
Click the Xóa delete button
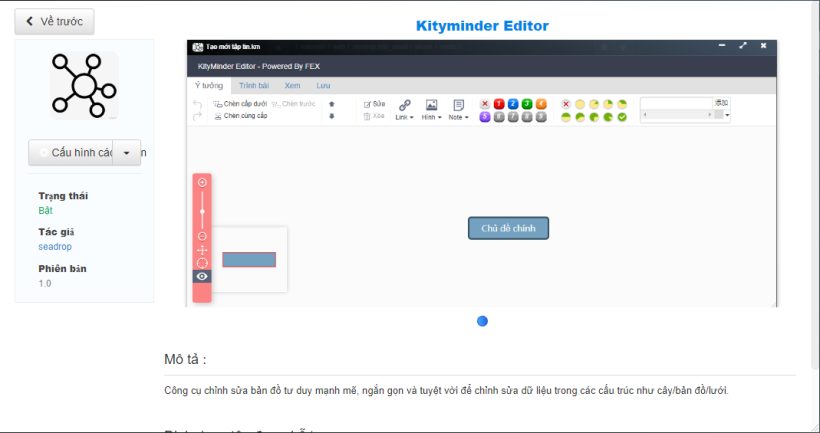pos(374,116)
